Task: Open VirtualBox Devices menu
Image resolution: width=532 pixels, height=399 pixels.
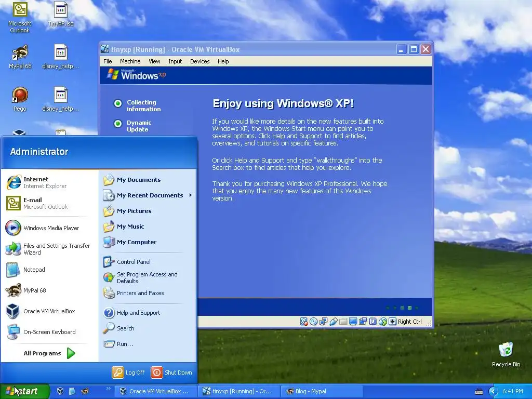Action: 200,61
